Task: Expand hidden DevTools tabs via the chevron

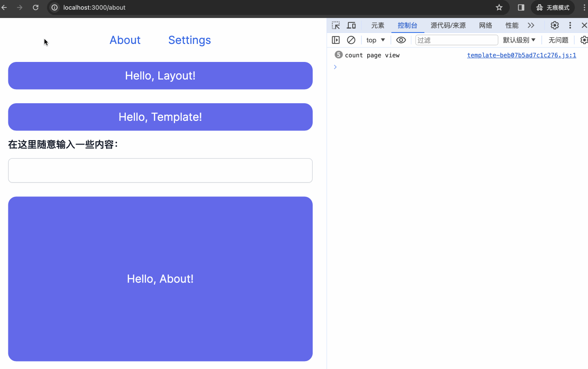Action: pos(531,25)
